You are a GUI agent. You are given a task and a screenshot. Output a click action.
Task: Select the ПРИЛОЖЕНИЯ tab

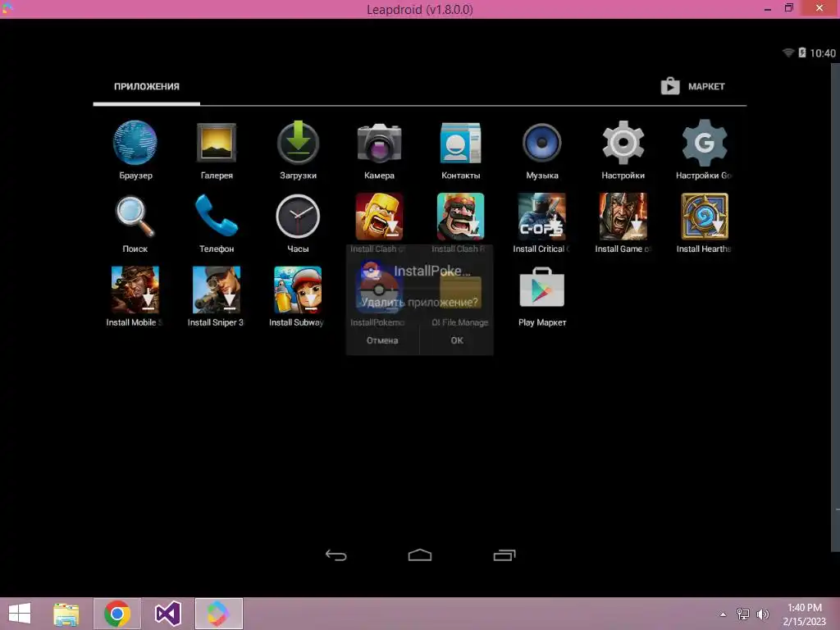(147, 86)
